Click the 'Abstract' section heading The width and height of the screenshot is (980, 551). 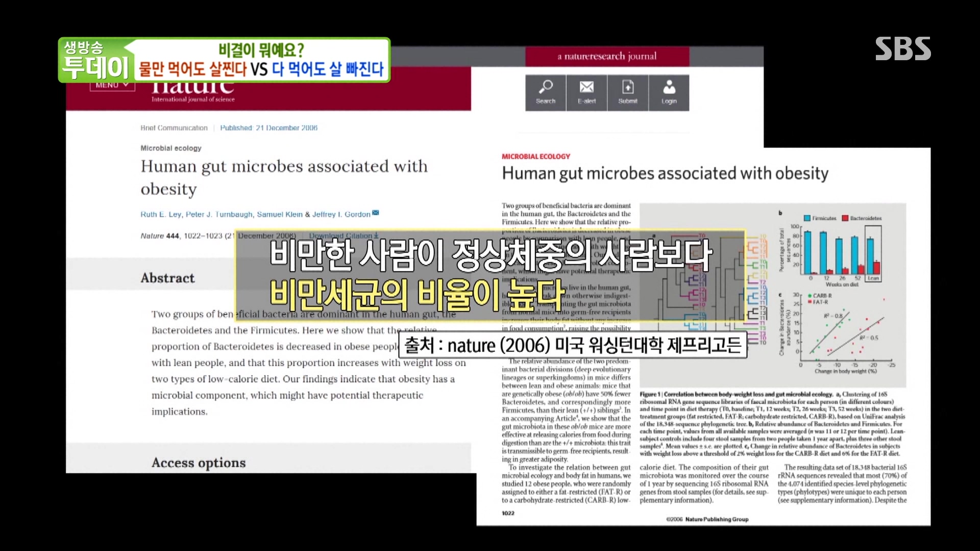pos(167,278)
